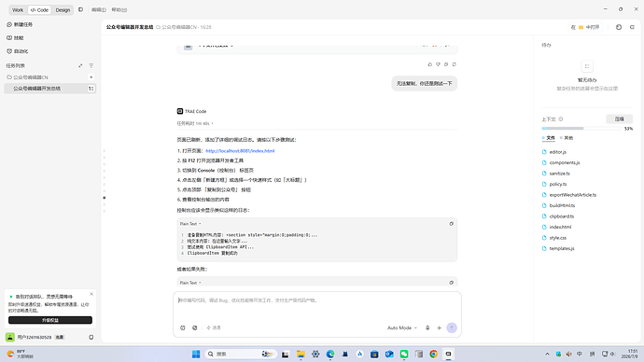Screen dimensions: 644x362
Task: Open File Explorer from the taskbar
Action: point(301,354)
